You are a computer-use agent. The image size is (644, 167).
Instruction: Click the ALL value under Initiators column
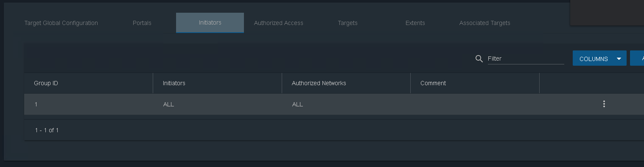(x=168, y=104)
